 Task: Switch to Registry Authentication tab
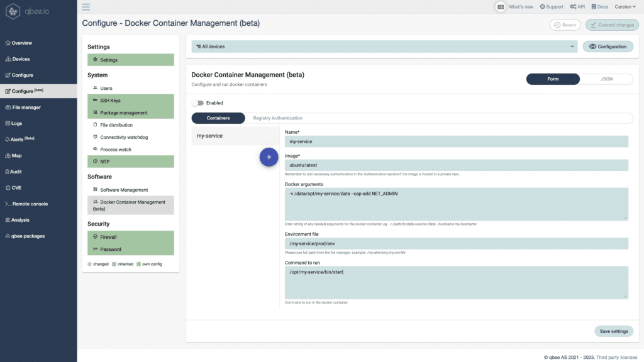point(277,118)
